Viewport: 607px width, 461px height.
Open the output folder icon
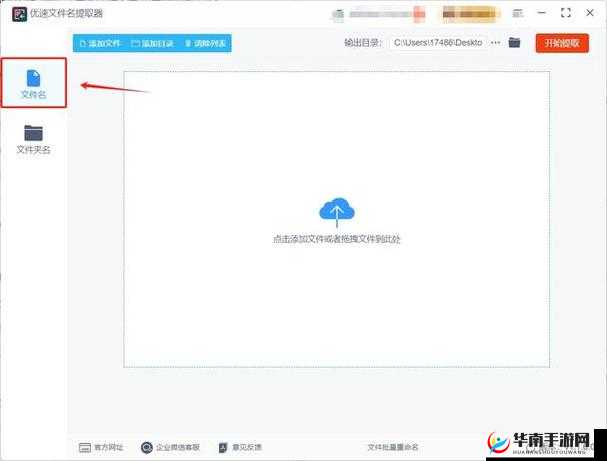tap(514, 42)
